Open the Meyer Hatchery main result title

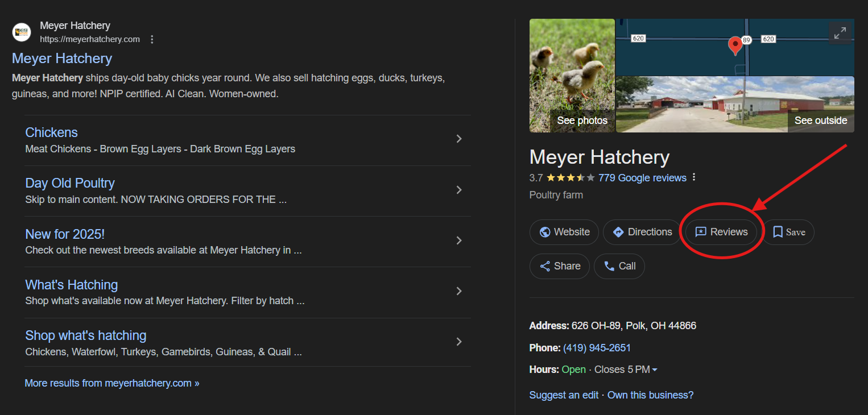(x=62, y=59)
